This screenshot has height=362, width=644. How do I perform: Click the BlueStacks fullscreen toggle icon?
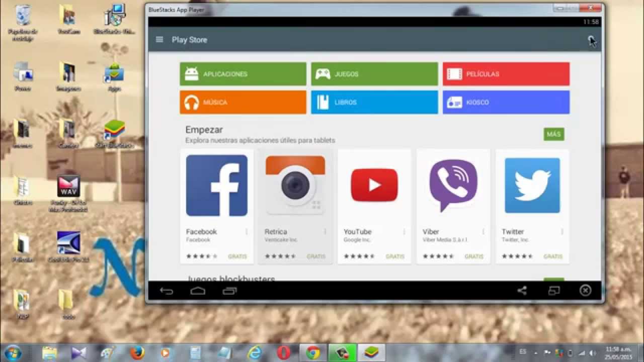pyautogui.click(x=554, y=291)
